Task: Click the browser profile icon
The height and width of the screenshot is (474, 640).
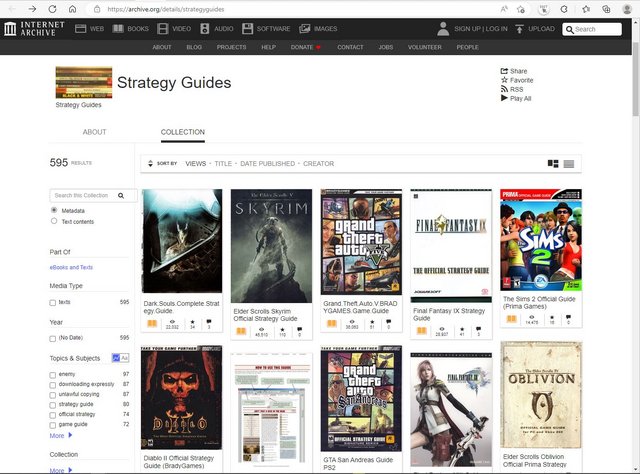Action: pos(627,9)
